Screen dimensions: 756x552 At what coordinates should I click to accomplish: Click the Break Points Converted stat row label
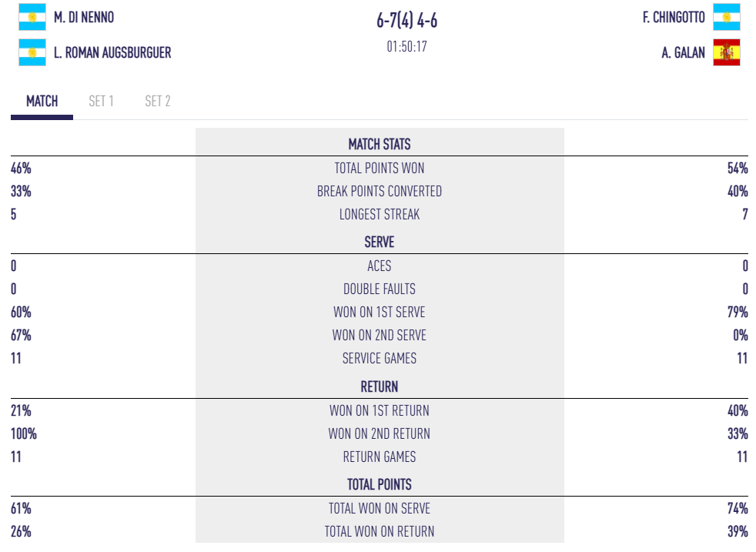point(380,191)
